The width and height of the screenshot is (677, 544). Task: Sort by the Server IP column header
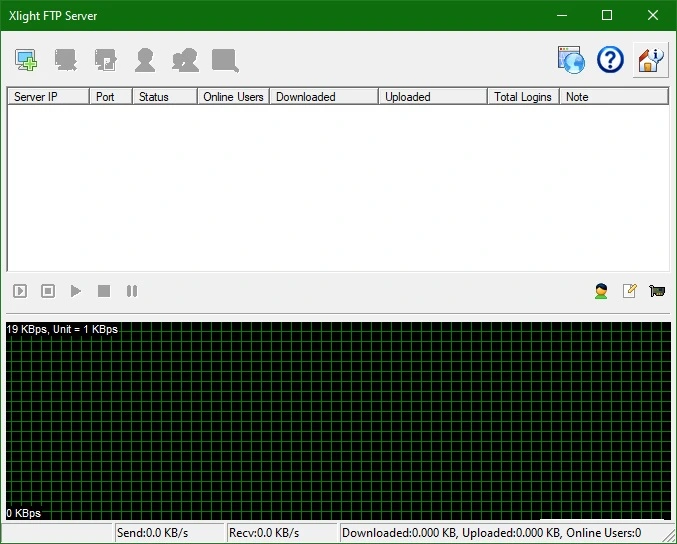(x=49, y=97)
